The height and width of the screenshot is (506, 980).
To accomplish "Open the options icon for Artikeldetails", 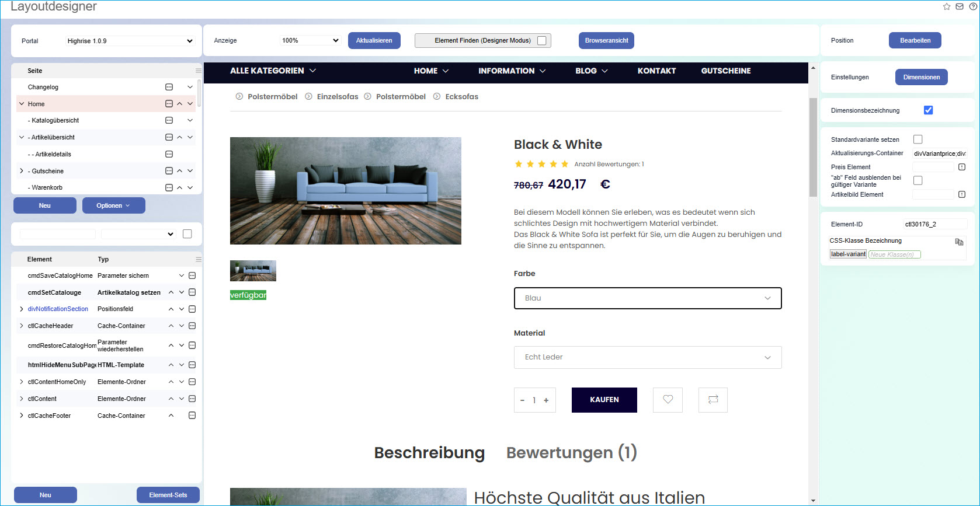I will point(169,154).
